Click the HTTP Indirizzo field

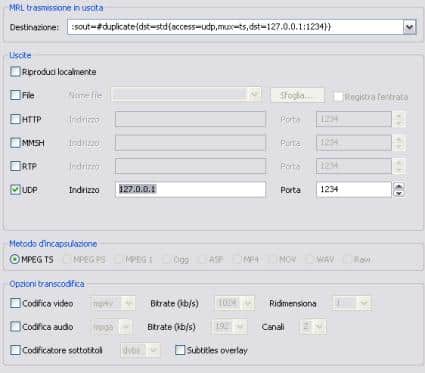pos(190,119)
